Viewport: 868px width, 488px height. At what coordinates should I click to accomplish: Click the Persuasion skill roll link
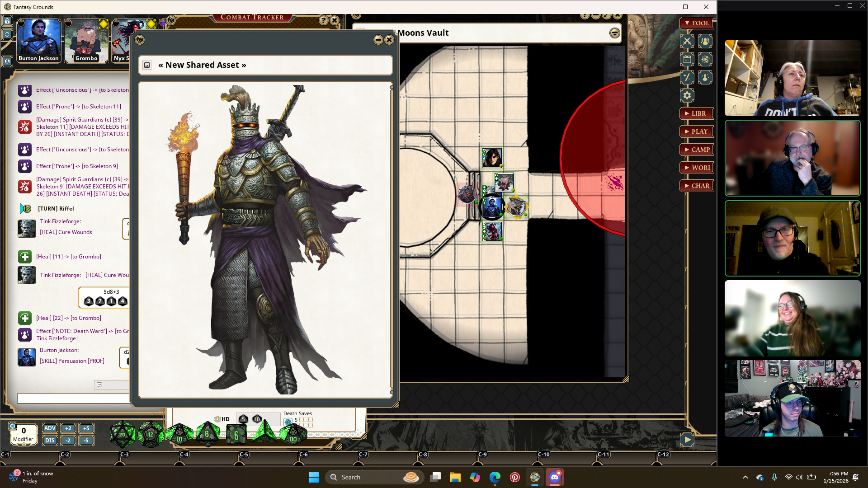(72, 361)
